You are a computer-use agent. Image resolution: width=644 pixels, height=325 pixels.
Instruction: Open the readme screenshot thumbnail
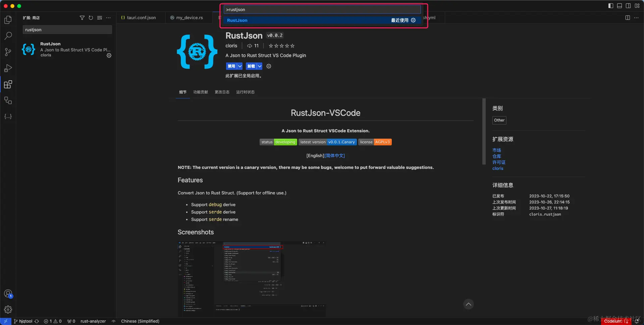point(252,279)
